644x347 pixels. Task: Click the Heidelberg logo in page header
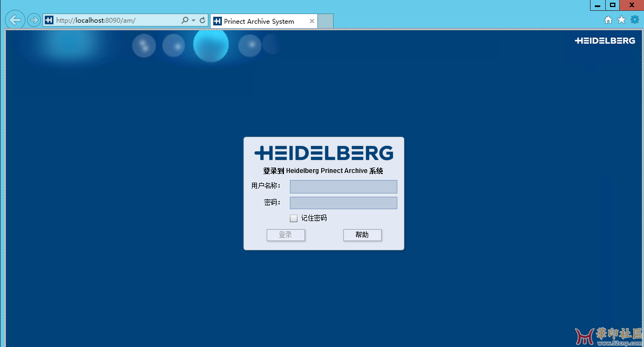(605, 41)
